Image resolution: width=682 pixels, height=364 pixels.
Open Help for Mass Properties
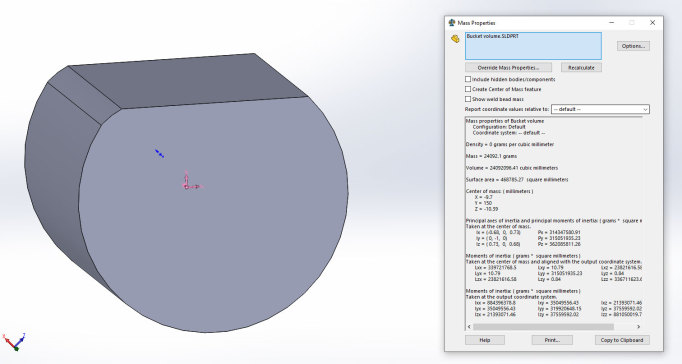485,340
